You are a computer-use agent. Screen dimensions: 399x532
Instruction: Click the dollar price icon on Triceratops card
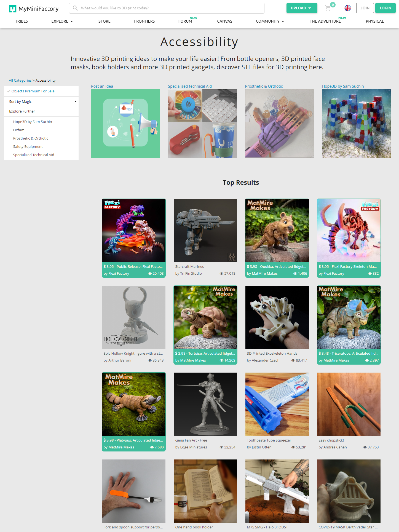320,353
